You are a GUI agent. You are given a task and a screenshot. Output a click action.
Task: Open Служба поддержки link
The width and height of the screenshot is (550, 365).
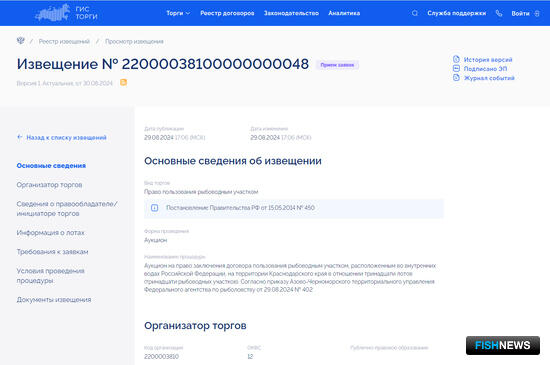[456, 13]
